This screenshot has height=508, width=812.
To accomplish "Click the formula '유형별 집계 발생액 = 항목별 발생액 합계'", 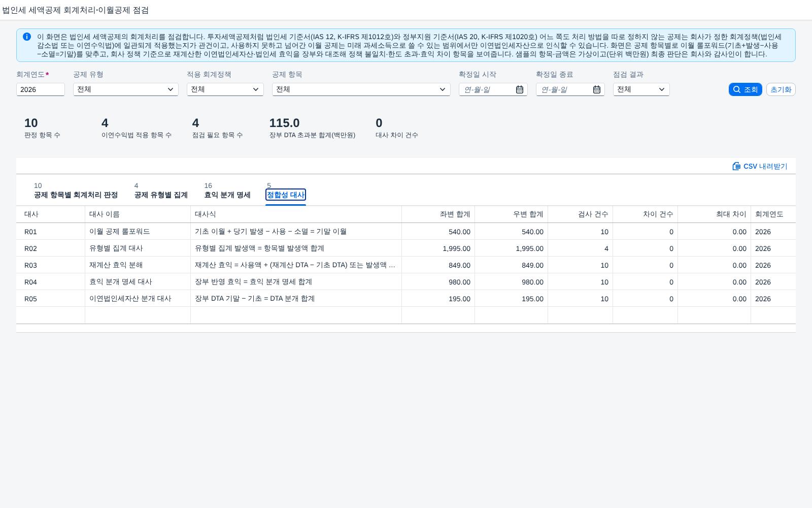I will coord(259,248).
